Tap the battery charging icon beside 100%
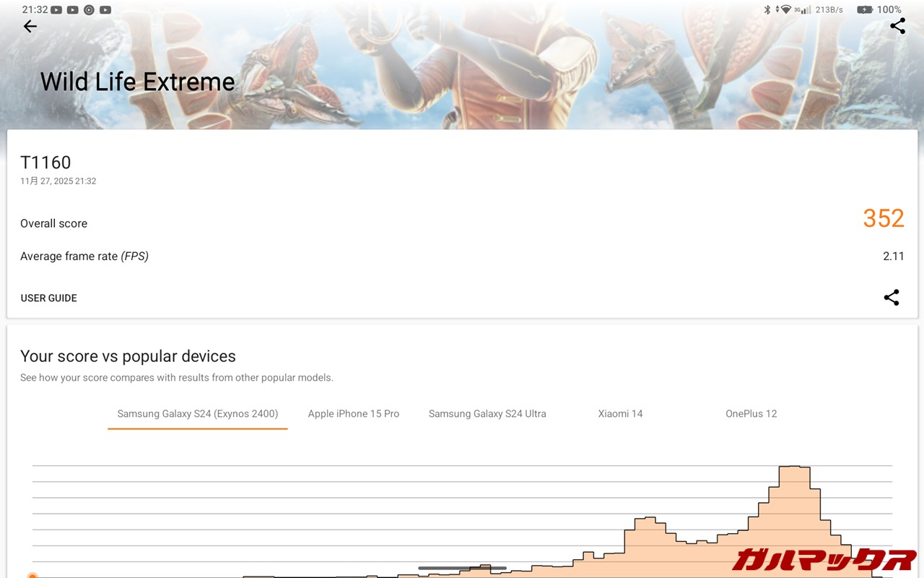 [864, 10]
